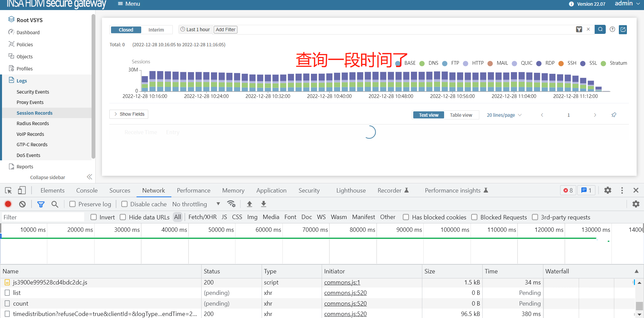Click the funnel save-filter icon
The width and height of the screenshot is (644, 318).
coord(579,30)
